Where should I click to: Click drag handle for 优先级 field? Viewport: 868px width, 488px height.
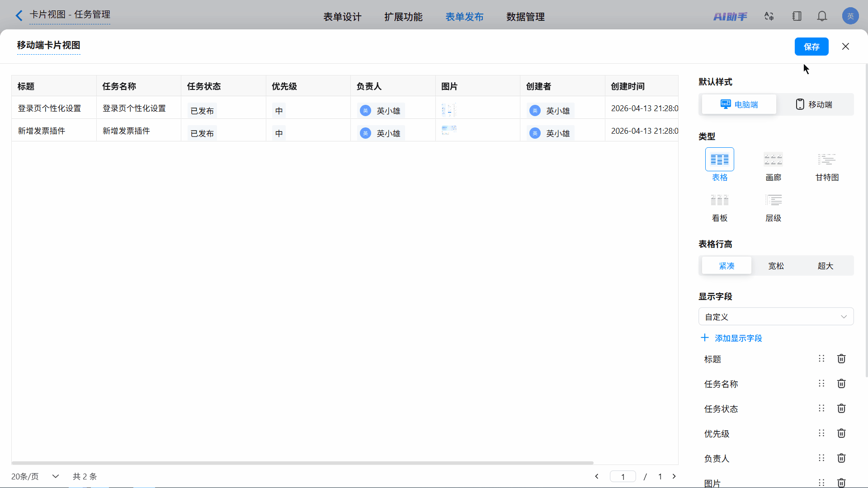pyautogui.click(x=821, y=433)
